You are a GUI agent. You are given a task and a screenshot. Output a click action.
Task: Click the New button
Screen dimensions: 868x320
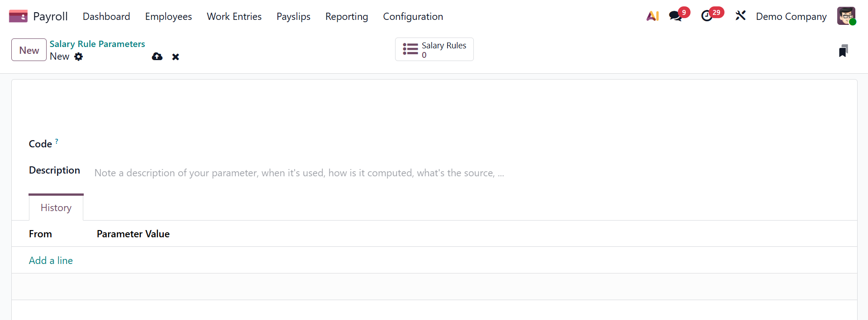coord(29,50)
